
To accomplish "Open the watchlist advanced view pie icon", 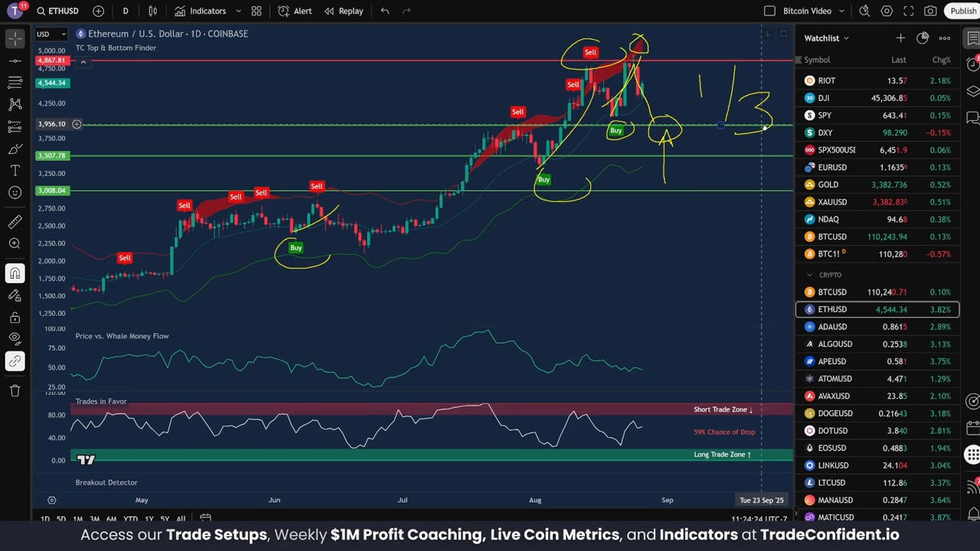I will [923, 37].
